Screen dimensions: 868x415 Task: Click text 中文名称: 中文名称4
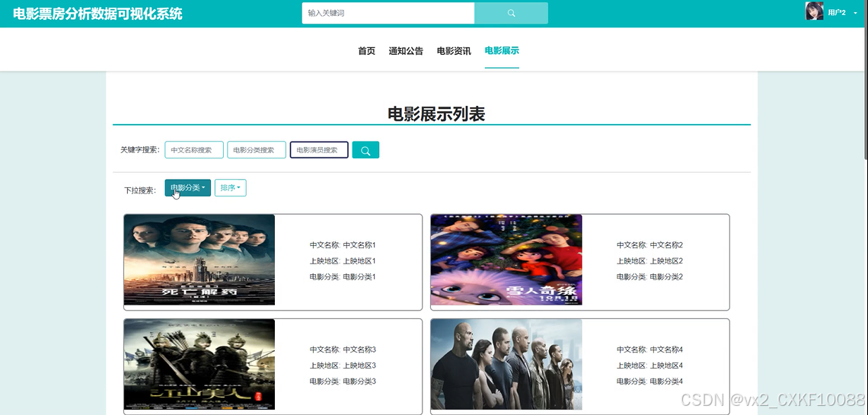tap(650, 350)
